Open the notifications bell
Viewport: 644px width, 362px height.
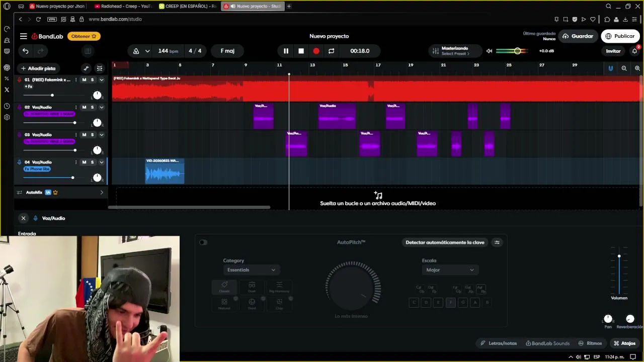(x=634, y=51)
